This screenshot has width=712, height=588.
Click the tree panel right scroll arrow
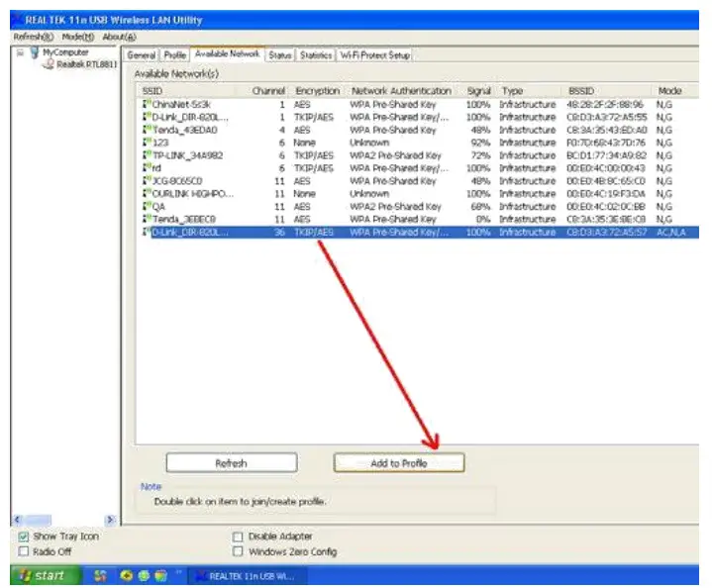(110, 520)
